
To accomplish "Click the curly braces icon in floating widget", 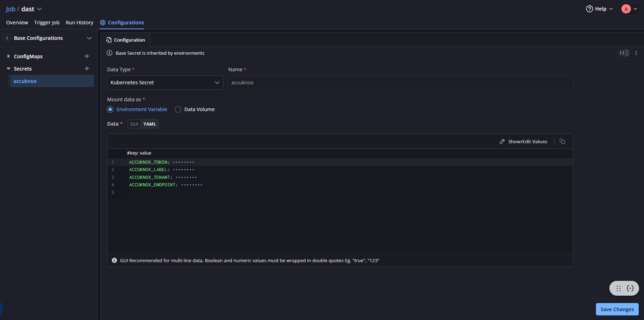I will (x=630, y=288).
